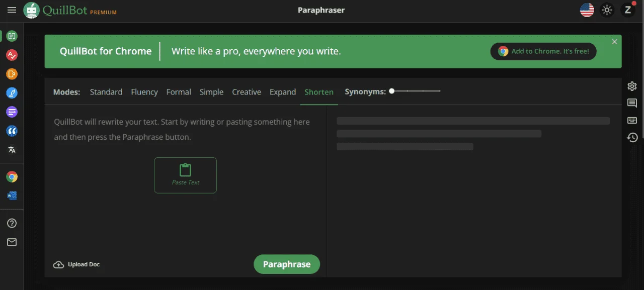
Task: Select the Expand mode
Action: click(x=283, y=92)
